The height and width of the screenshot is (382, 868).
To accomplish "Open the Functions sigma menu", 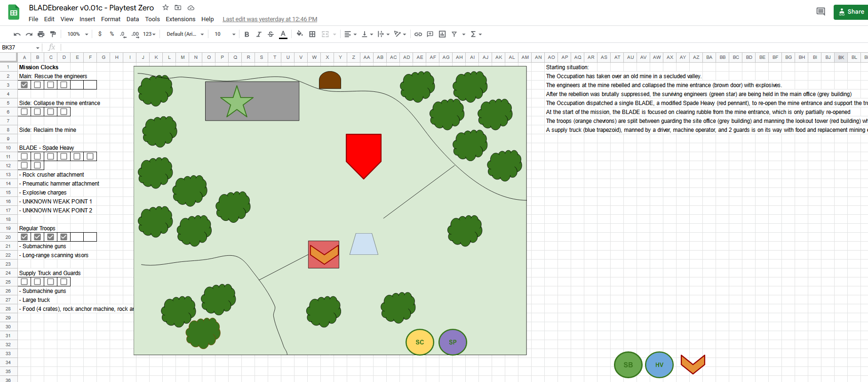I will pyautogui.click(x=476, y=34).
